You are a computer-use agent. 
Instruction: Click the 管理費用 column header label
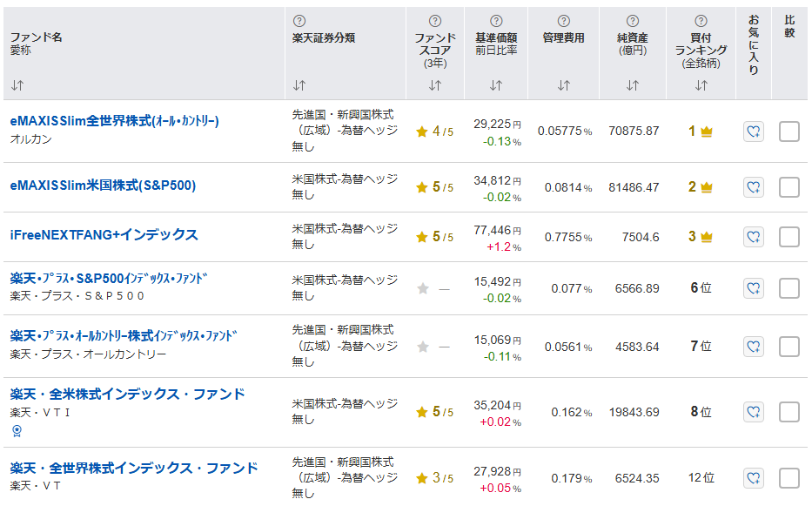tap(563, 37)
